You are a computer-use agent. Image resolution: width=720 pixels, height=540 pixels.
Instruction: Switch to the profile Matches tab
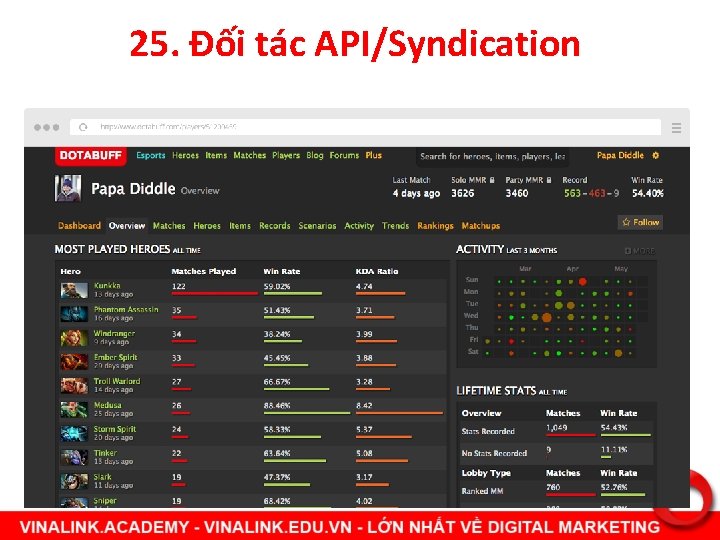point(169,225)
